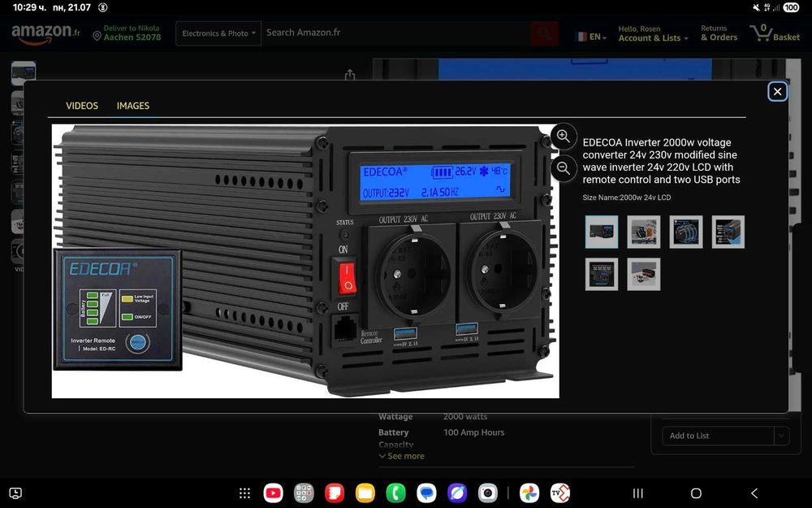
Task: Open Samsung Internet browser in taskbar
Action: point(457,493)
